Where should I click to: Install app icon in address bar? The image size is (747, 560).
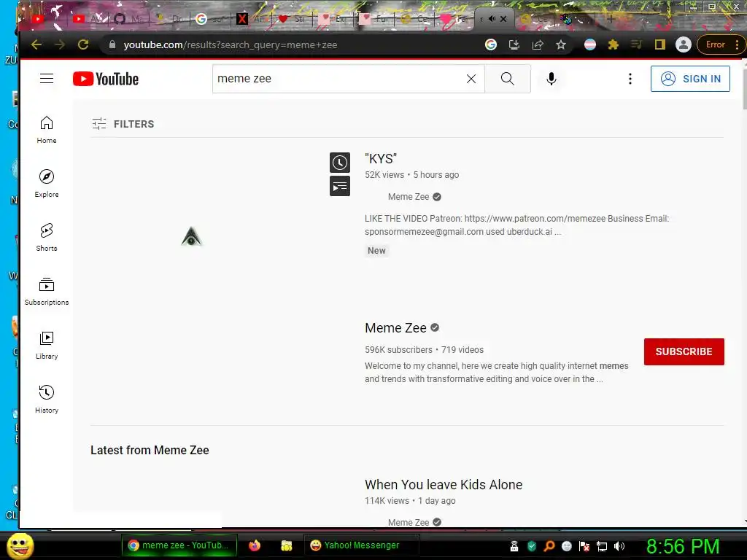point(514,44)
